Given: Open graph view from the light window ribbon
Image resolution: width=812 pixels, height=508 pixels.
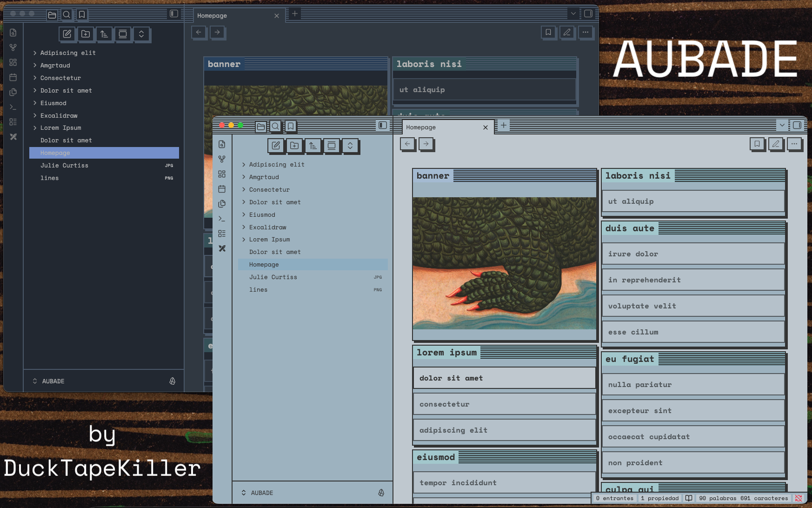Looking at the screenshot, I should pos(222,159).
